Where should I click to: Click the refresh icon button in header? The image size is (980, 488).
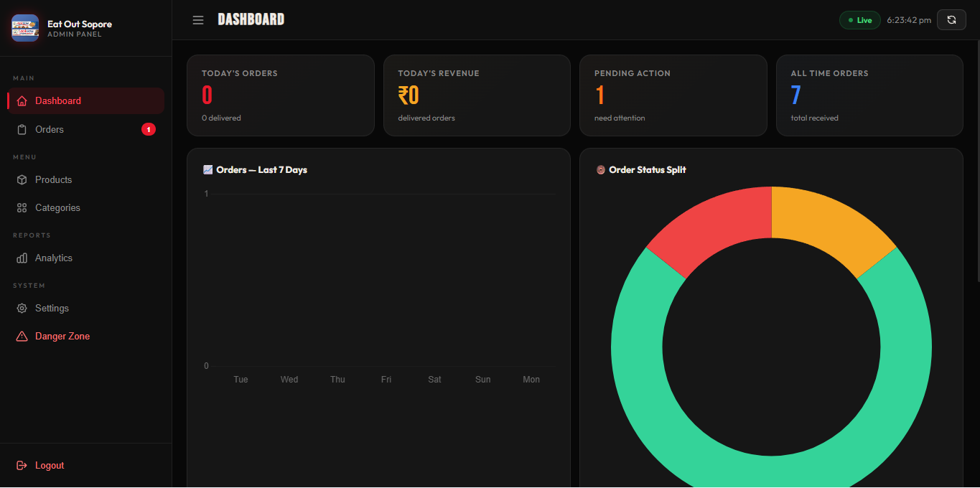point(951,20)
